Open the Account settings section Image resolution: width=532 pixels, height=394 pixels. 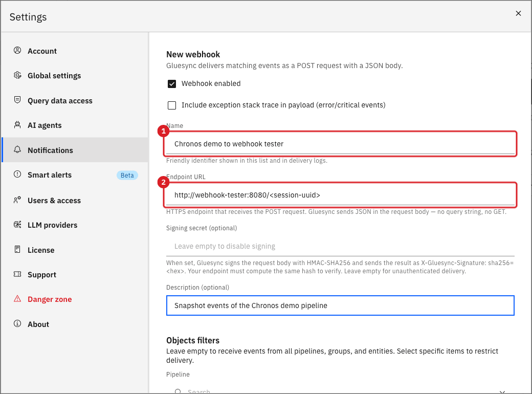[75, 51]
